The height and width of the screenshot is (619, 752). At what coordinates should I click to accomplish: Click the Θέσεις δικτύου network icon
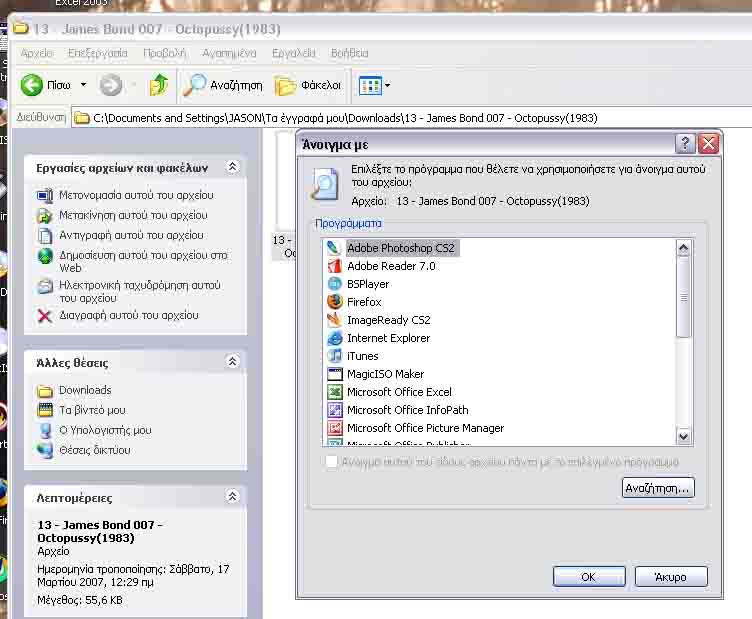point(45,450)
